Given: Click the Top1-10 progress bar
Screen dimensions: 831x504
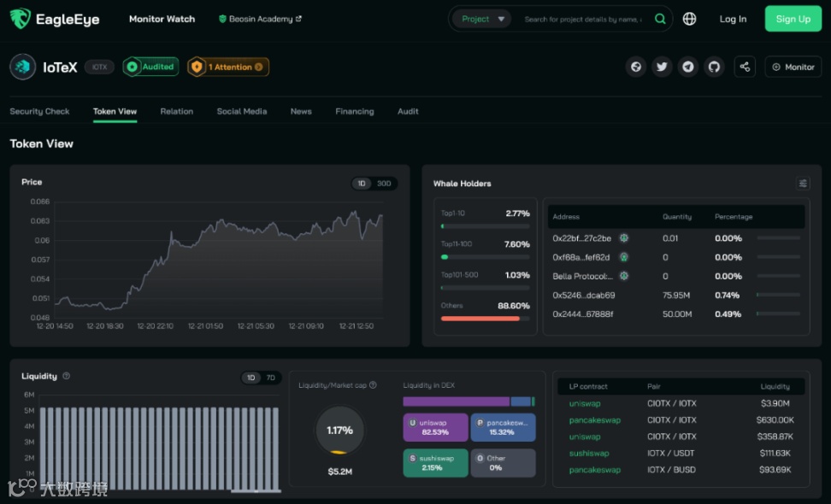Looking at the screenshot, I should tap(485, 226).
